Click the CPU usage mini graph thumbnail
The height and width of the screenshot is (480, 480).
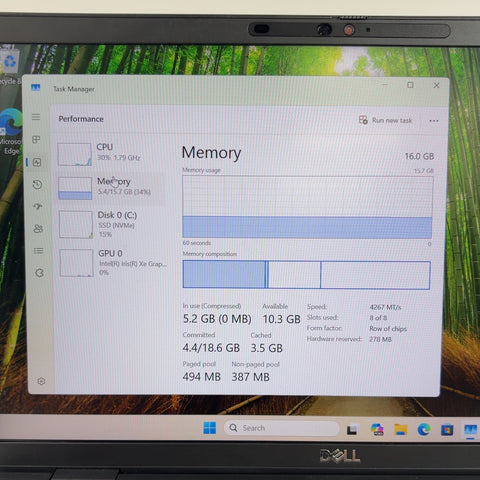coord(74,154)
